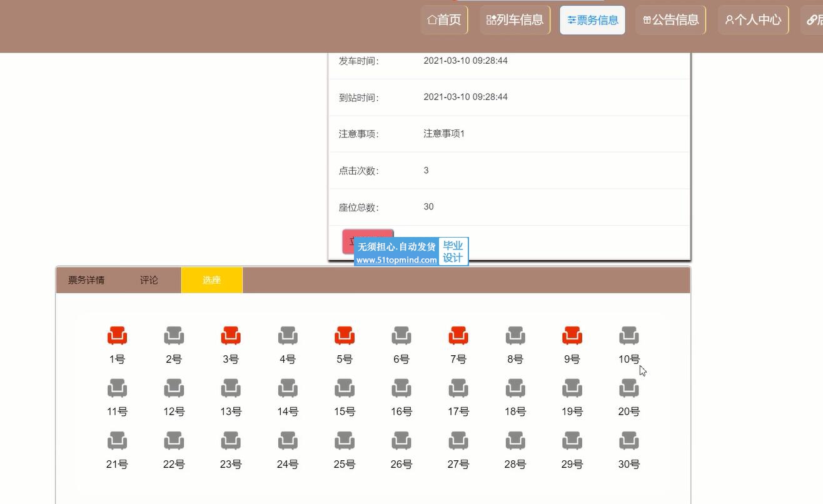Click the 注意事项1 text
The height and width of the screenshot is (504, 823).
[444, 133]
